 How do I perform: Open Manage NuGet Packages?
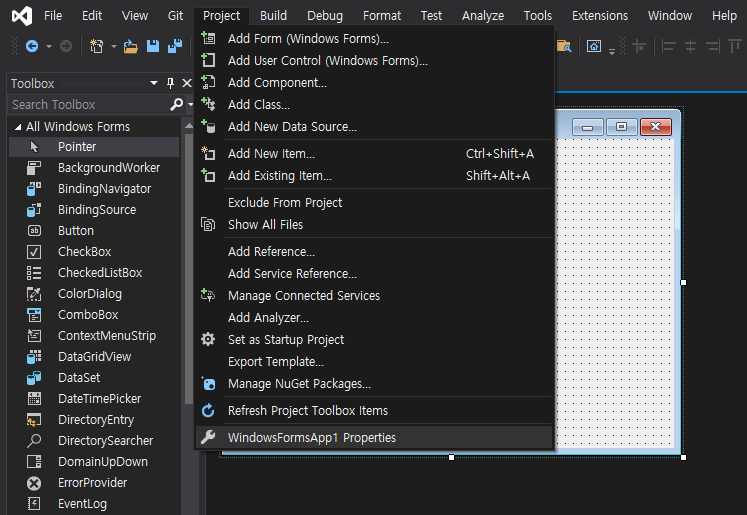374,384
